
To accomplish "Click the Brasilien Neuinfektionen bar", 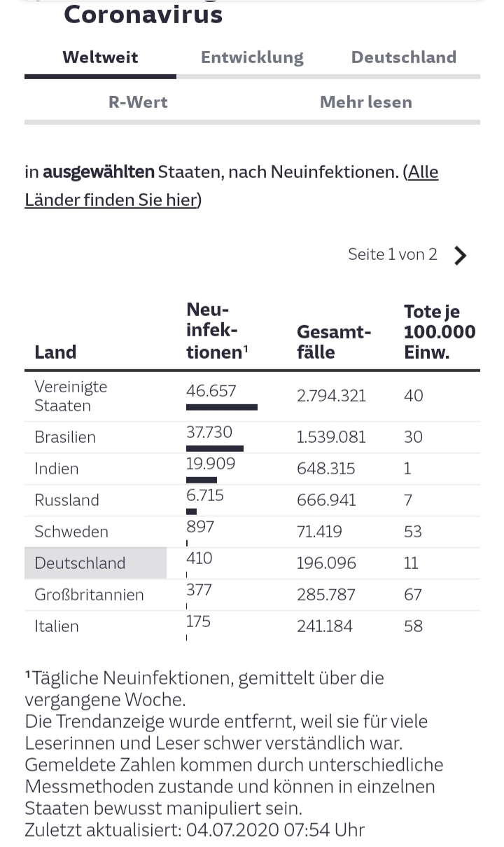I will click(x=215, y=448).
